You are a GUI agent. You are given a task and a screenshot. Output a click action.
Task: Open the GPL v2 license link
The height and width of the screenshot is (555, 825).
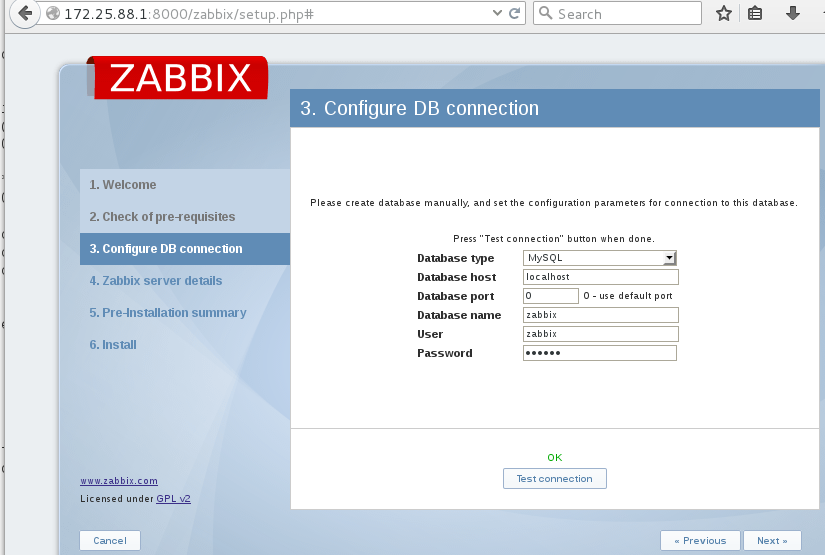pyautogui.click(x=173, y=499)
